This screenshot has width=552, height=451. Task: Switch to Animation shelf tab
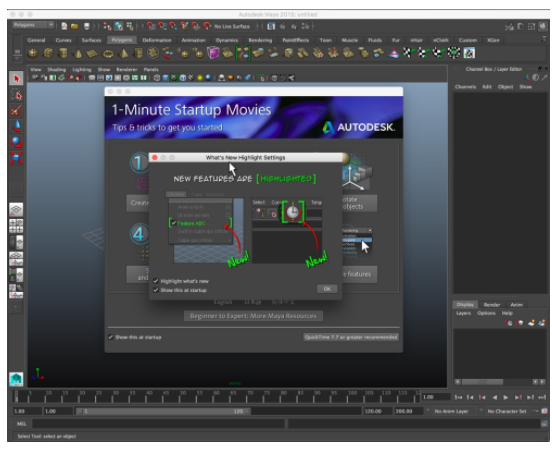click(x=193, y=40)
